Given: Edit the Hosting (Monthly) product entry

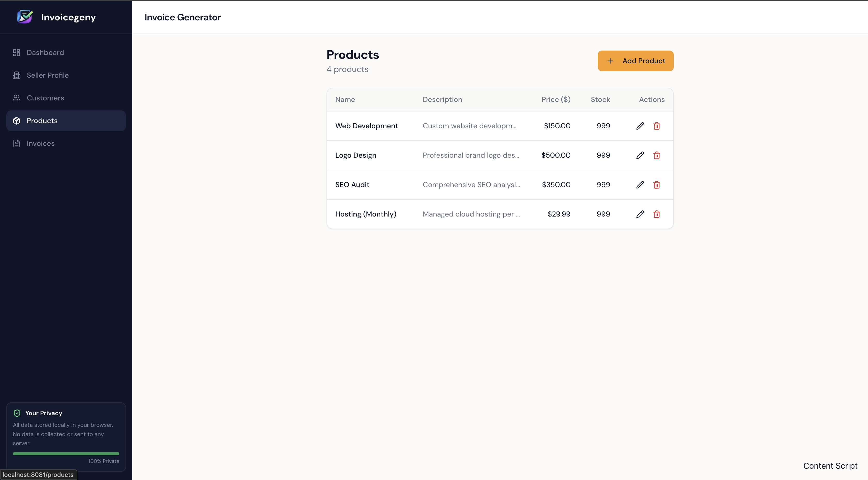Looking at the screenshot, I should coord(640,214).
